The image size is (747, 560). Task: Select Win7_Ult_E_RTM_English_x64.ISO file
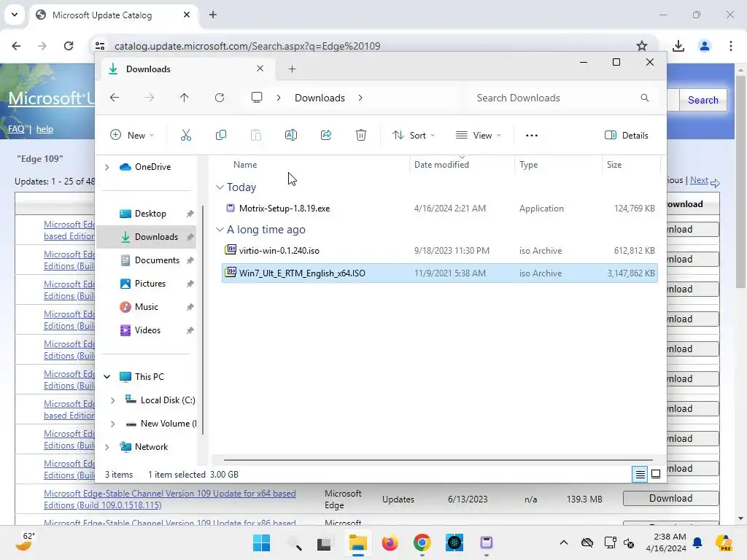point(439,273)
